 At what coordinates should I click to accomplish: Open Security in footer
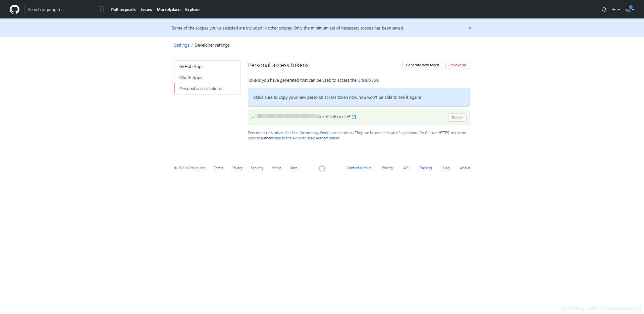[257, 168]
